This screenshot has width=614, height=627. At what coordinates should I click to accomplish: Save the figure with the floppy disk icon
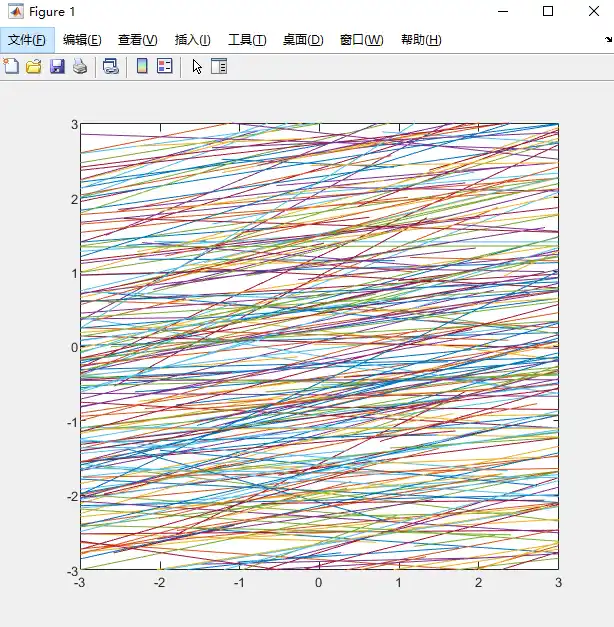[57, 66]
